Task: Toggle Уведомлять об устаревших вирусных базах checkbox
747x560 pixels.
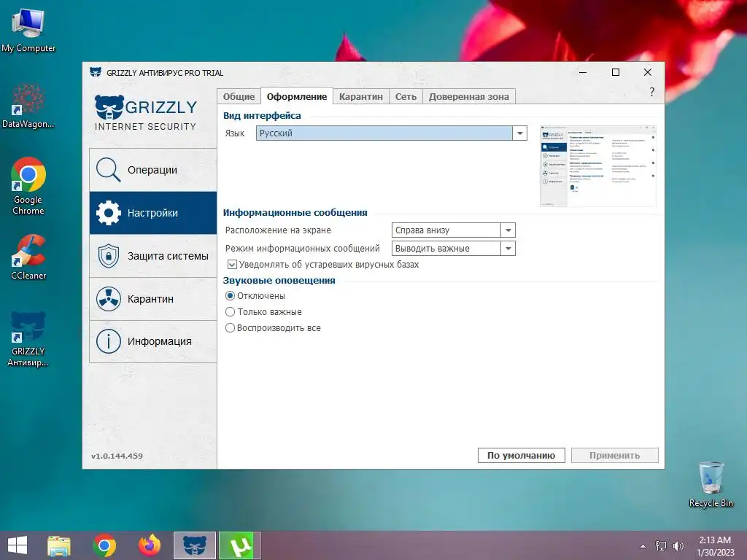Action: pyautogui.click(x=231, y=264)
